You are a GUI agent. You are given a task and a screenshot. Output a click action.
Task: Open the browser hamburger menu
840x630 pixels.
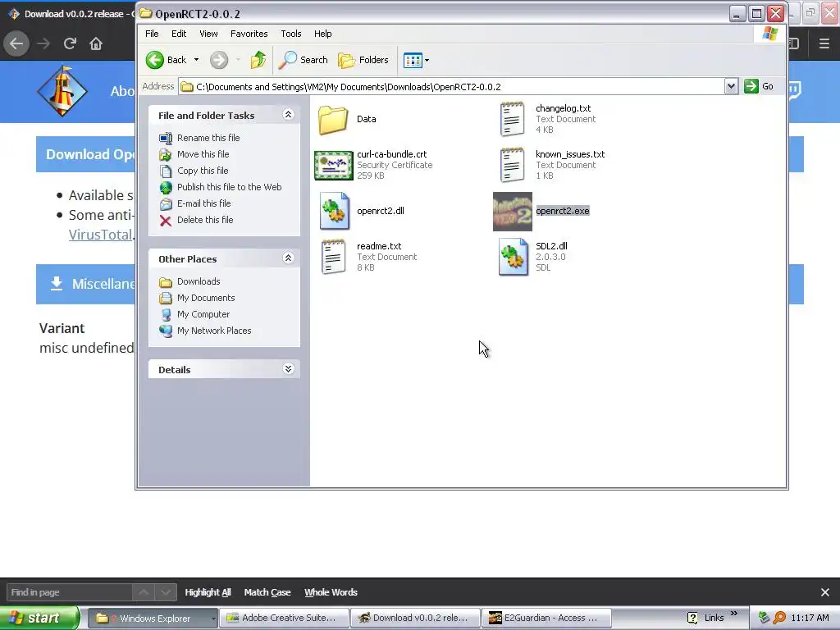pos(824,43)
